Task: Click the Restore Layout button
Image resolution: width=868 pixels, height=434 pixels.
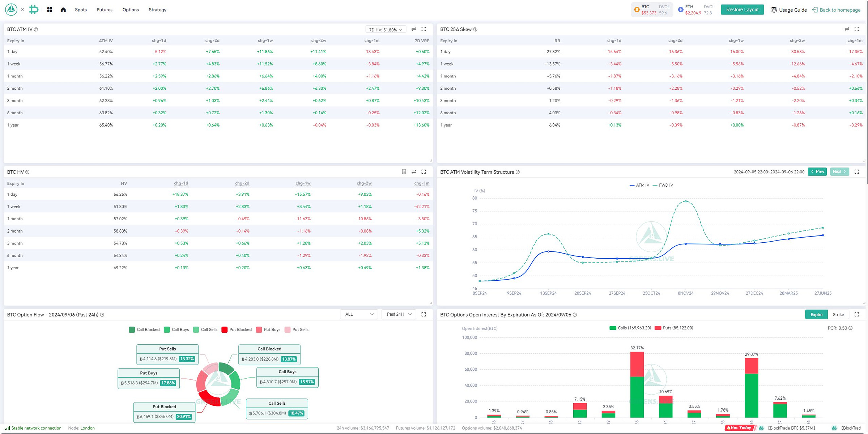Action: point(742,10)
